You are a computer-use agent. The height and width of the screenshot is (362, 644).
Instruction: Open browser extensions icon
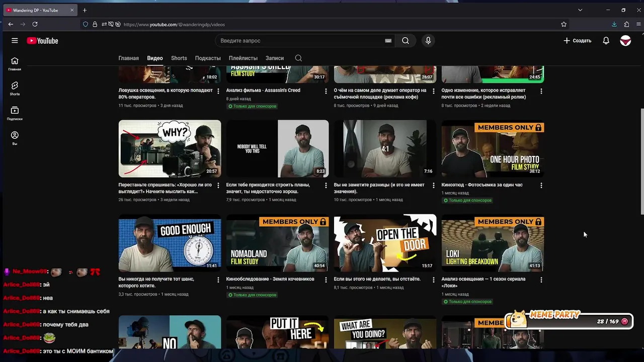pos(626,24)
